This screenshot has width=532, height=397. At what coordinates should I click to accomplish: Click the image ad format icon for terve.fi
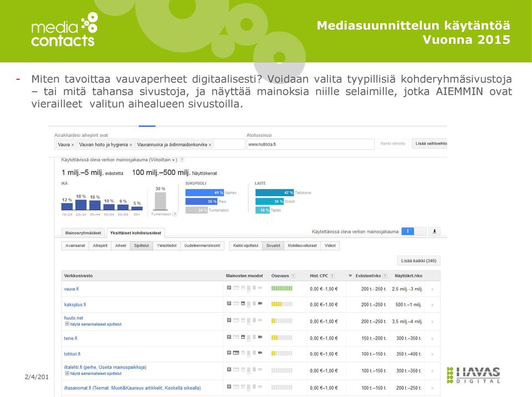243,337
